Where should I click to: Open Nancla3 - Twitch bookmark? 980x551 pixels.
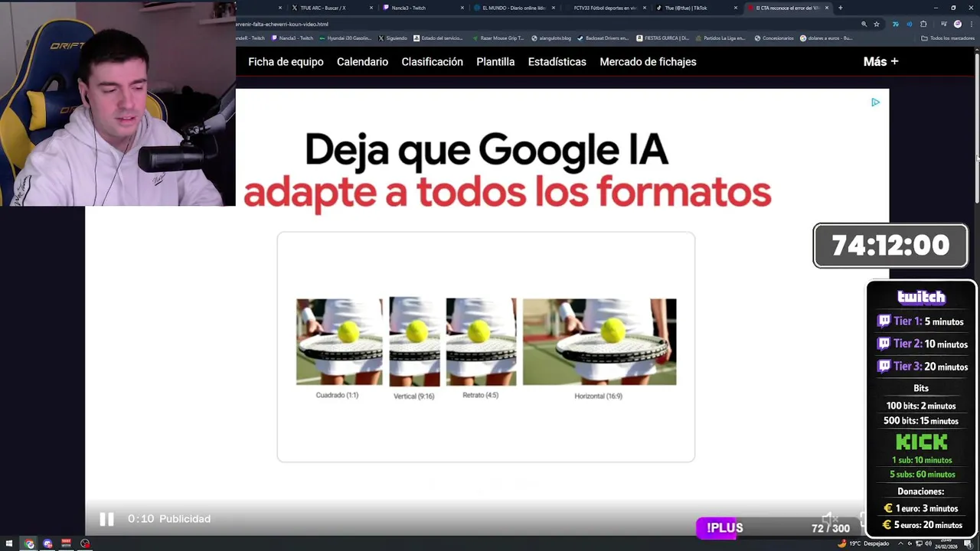point(292,37)
